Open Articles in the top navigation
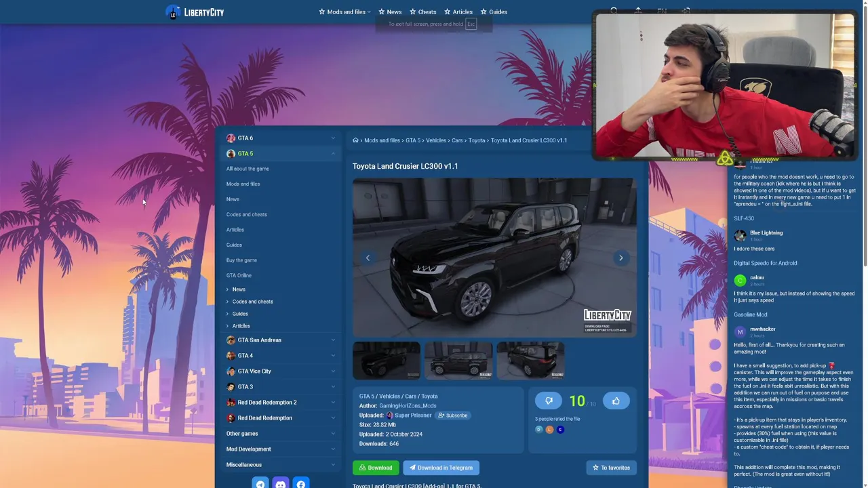 [458, 12]
